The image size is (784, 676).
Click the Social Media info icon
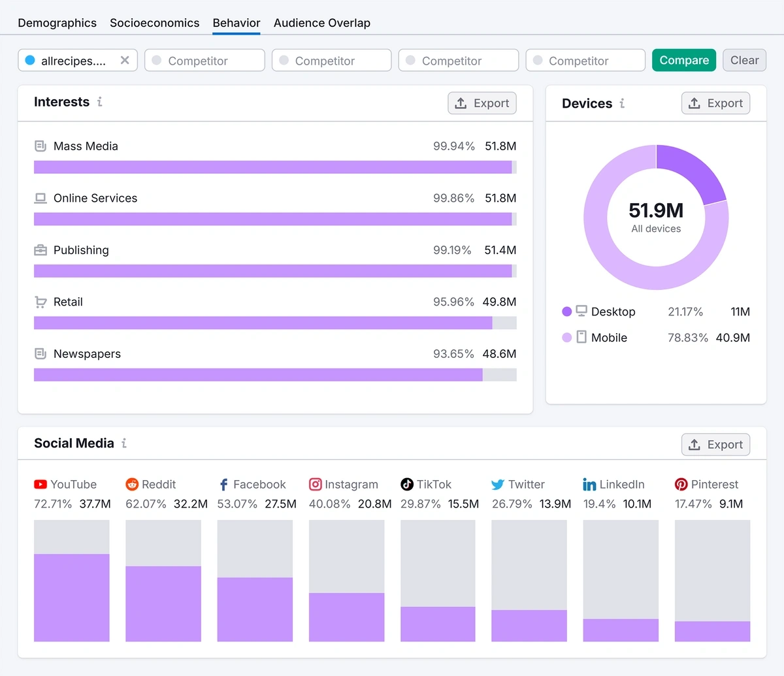tap(124, 443)
